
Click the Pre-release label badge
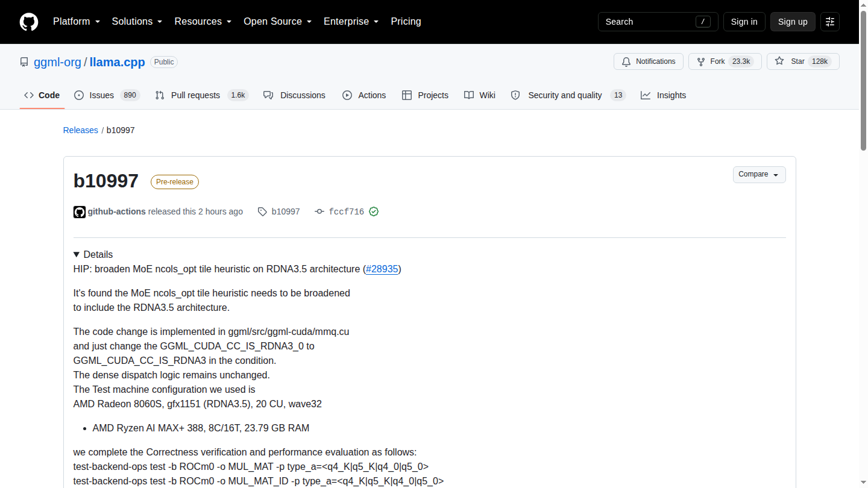(x=175, y=182)
